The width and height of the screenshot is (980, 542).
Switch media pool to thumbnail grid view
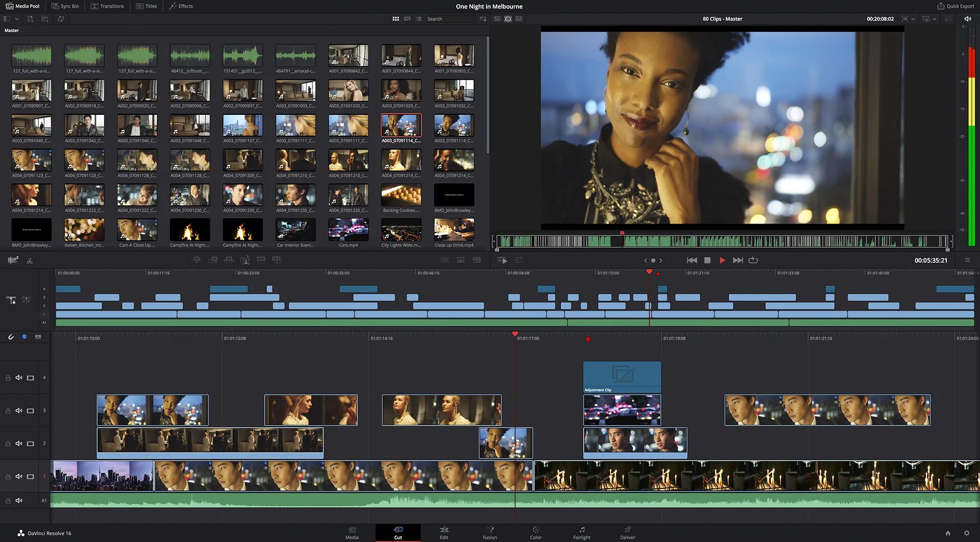(396, 19)
